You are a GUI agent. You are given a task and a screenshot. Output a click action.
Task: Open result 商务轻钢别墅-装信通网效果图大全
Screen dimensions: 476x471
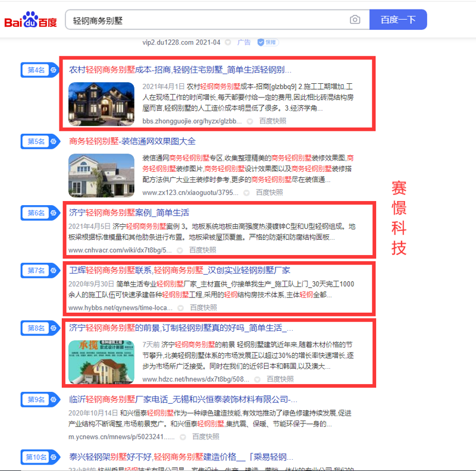tap(132, 142)
